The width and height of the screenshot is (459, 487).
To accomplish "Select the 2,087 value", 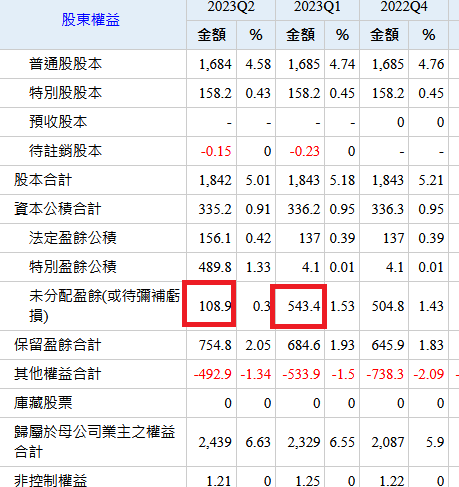I will click(388, 442).
